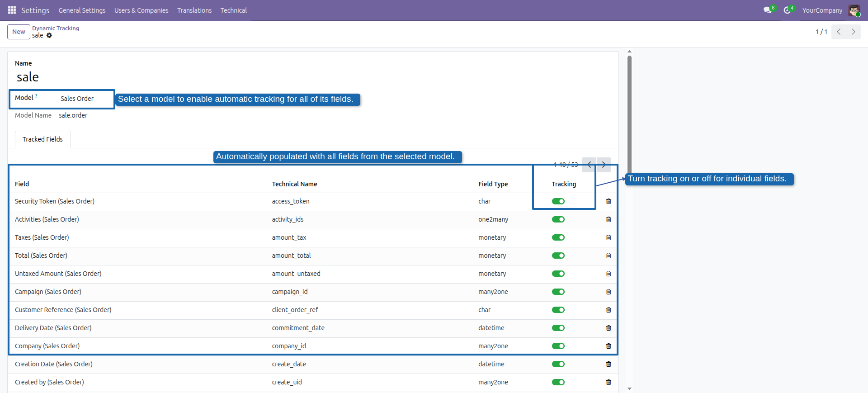Click Campaign (Sales Order) cell
868x393 pixels.
pyautogui.click(x=48, y=292)
